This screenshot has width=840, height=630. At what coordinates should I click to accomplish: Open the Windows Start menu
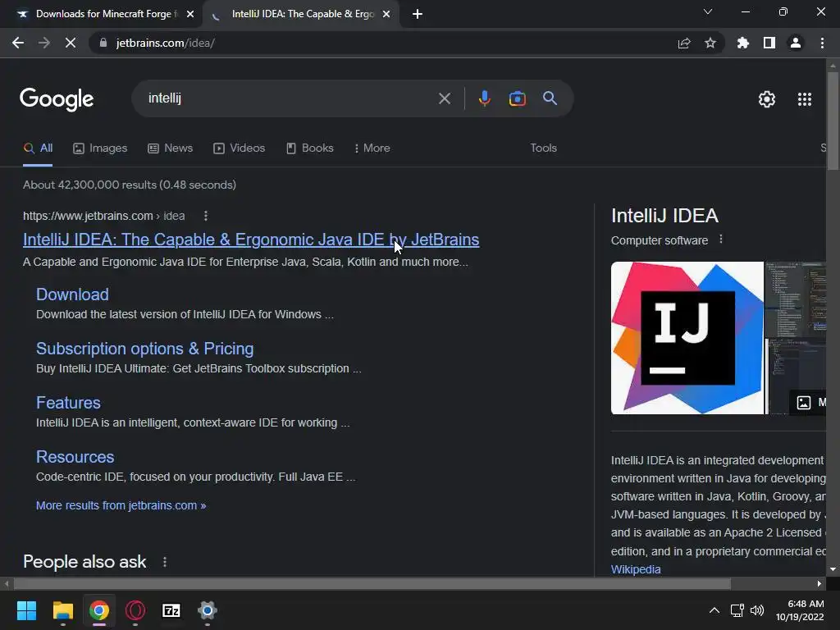pos(26,610)
